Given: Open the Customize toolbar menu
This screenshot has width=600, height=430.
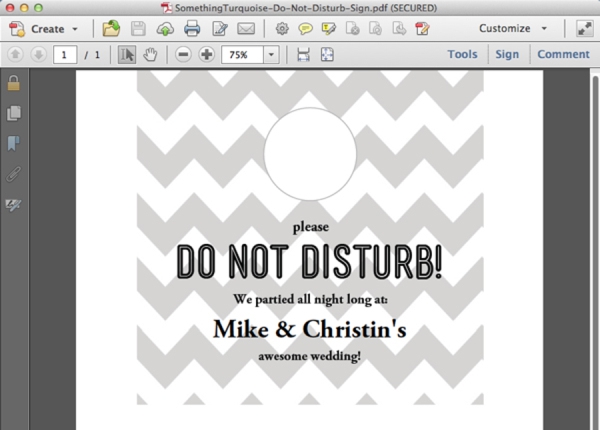Looking at the screenshot, I should point(513,28).
